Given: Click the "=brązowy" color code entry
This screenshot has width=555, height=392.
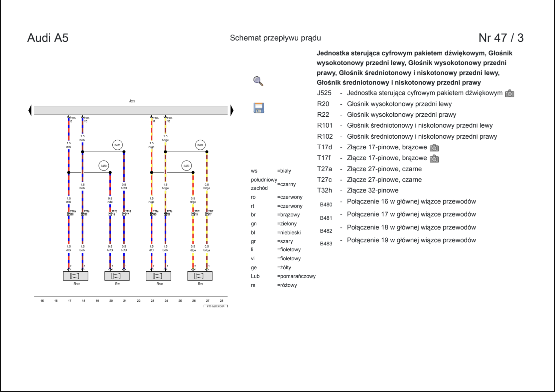Looking at the screenshot, I should point(289,215).
